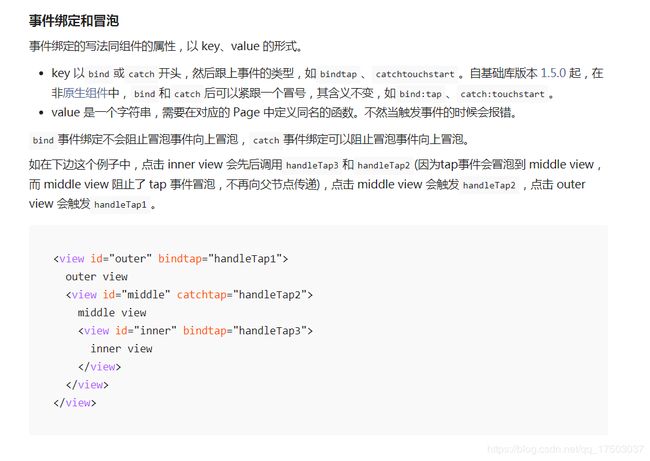Click the "middle view" text in code block
Viewport: 650px width, 461px height.
click(112, 313)
